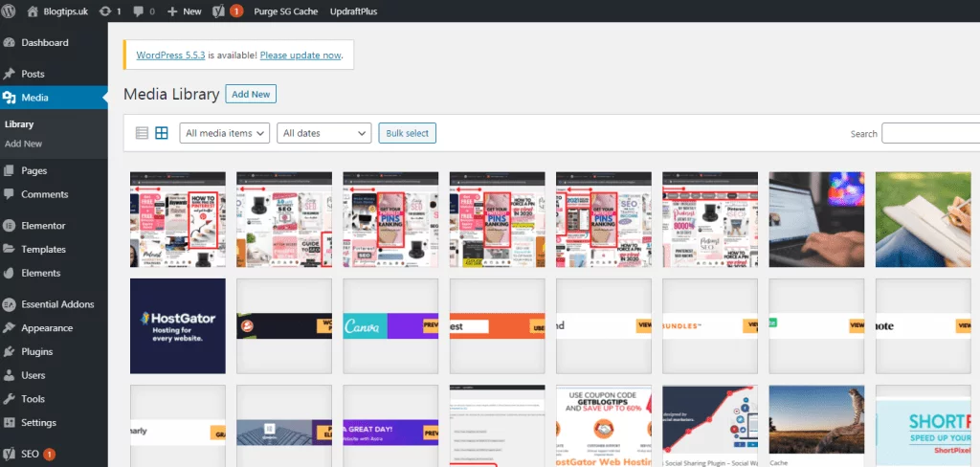The image size is (980, 467).
Task: Open the All dates dropdown
Action: (323, 133)
